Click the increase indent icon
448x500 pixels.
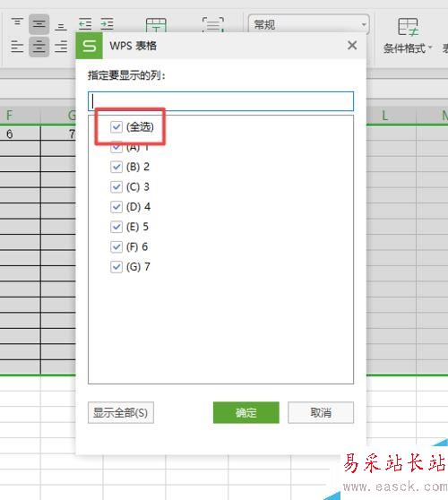(107, 24)
